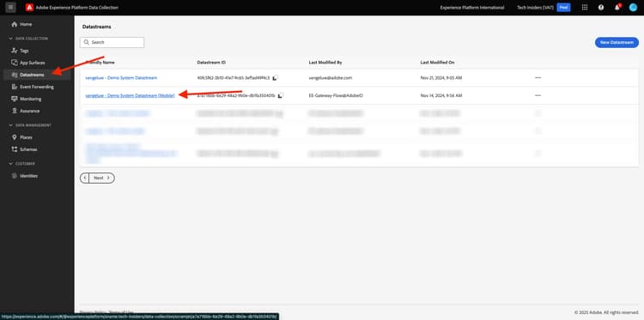Sort by Last Modified By column

pos(325,63)
